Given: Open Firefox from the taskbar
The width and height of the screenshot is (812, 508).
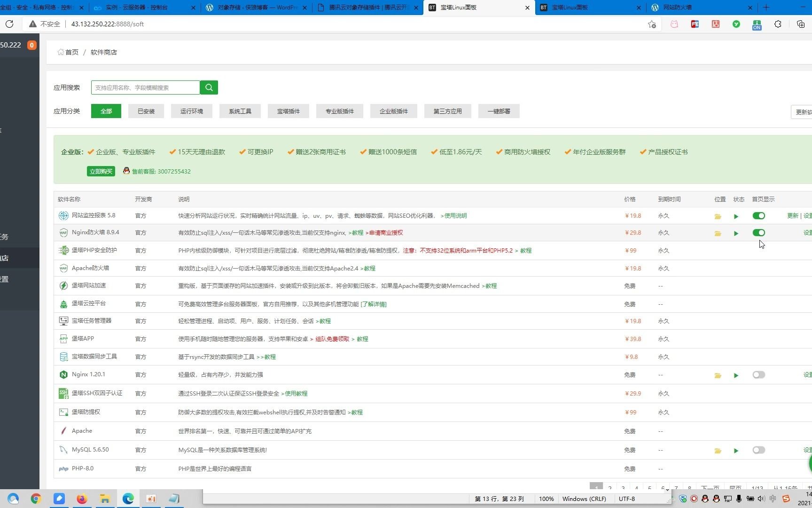Looking at the screenshot, I should (x=82, y=499).
